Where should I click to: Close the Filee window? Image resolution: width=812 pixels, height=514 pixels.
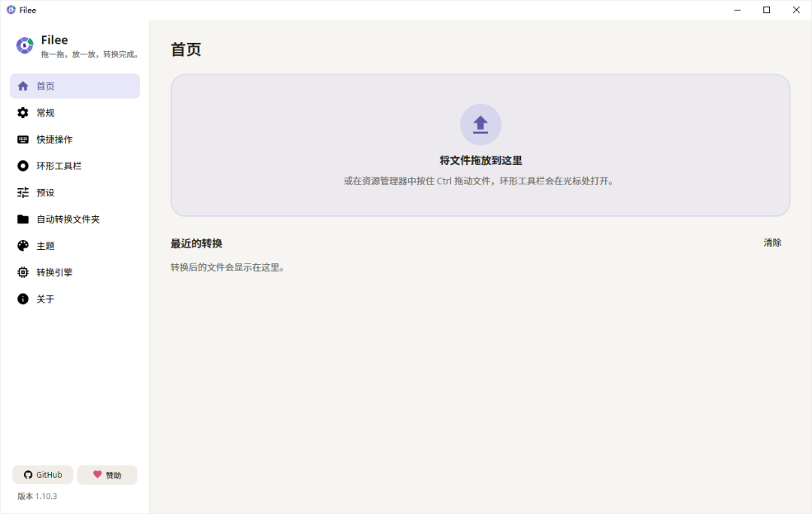796,10
